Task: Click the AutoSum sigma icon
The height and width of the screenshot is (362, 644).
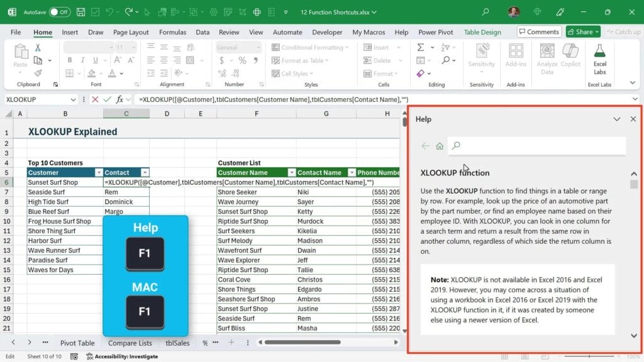Action: tap(421, 47)
